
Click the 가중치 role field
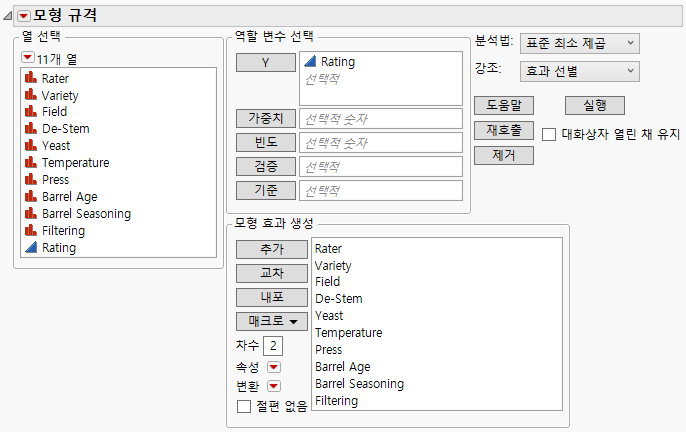[380, 118]
